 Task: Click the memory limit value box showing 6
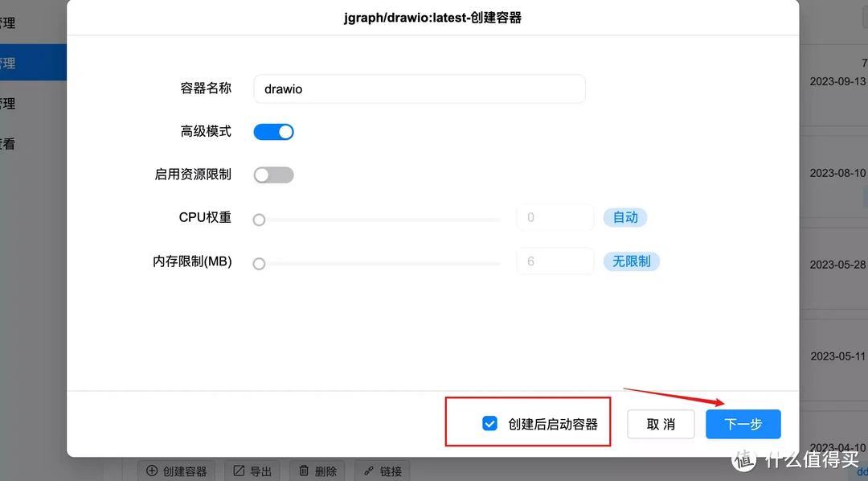555,261
